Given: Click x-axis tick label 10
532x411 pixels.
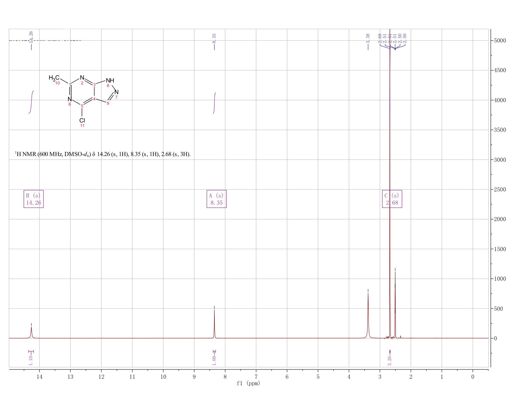Looking at the screenshot, I should [163, 377].
